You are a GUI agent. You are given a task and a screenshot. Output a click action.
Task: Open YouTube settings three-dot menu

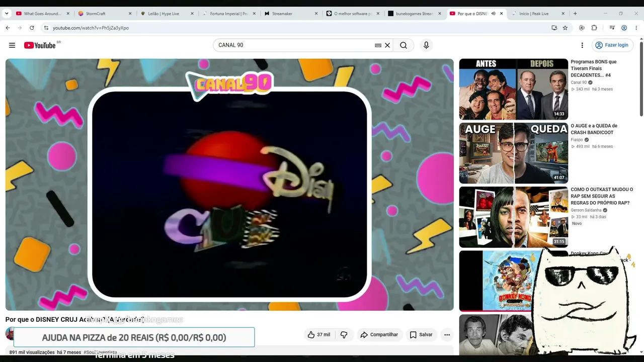(x=582, y=45)
